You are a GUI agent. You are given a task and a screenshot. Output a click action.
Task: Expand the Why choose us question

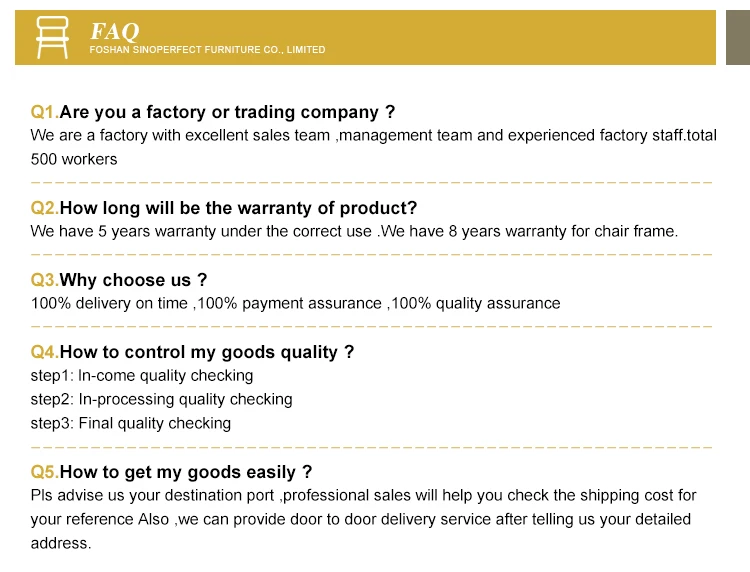coord(134,280)
